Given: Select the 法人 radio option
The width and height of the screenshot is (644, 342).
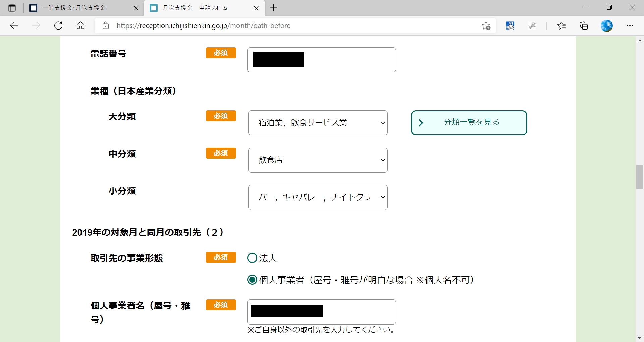Looking at the screenshot, I should 252,258.
